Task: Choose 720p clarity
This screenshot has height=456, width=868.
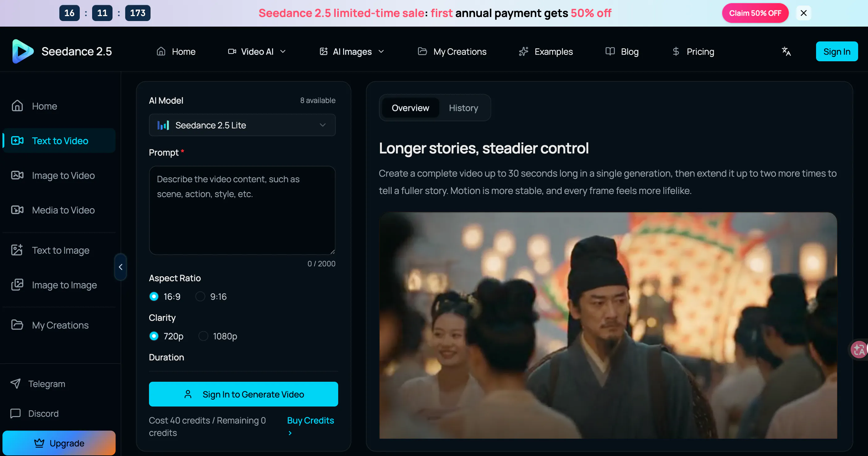Action: [x=154, y=336]
